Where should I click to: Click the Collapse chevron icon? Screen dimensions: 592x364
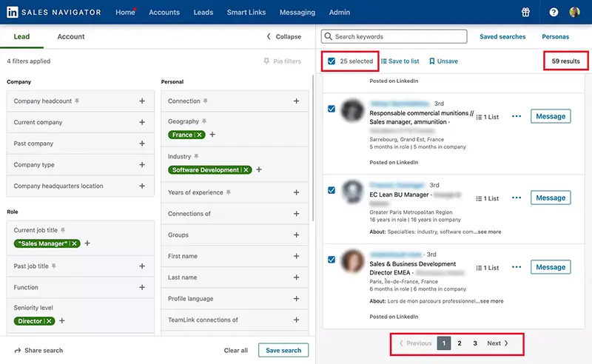(269, 36)
